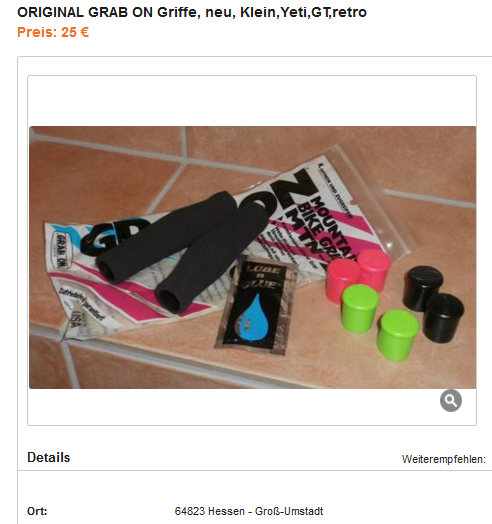Viewport: 492px width, 524px height.
Task: Click the pink end caps in the photo
Action: (x=358, y=273)
